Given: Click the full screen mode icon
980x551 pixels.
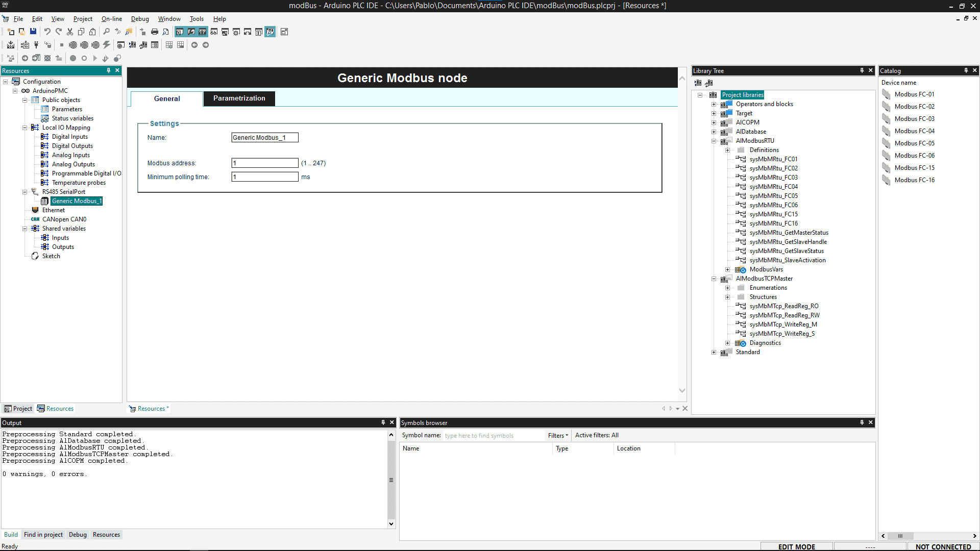Looking at the screenshot, I should (284, 32).
